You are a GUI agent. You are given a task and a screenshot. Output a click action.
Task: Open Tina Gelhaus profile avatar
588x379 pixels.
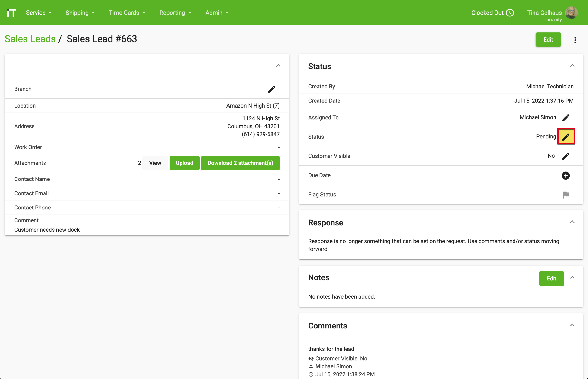pos(572,13)
